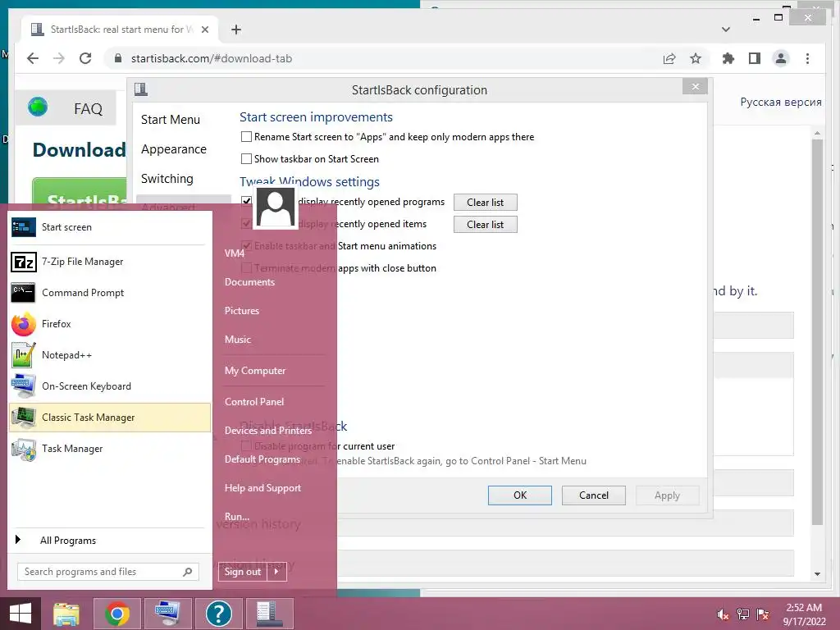
Task: Click the share page icon in address bar
Action: click(669, 58)
